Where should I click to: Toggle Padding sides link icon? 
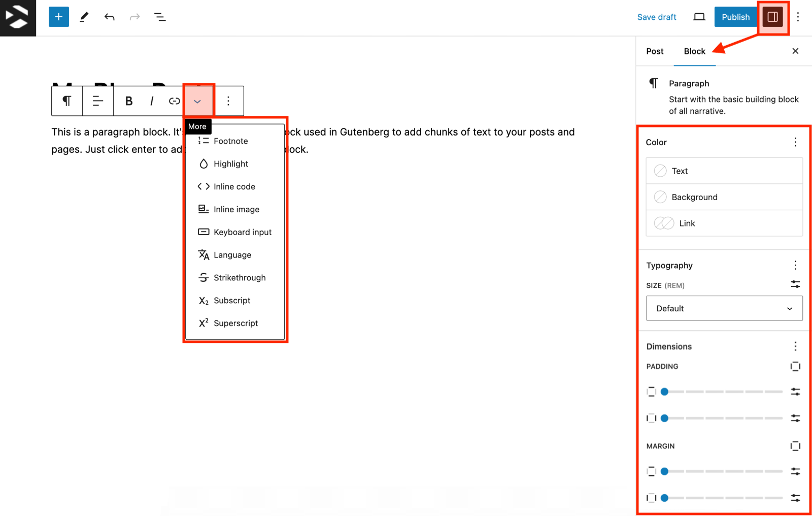point(795,367)
